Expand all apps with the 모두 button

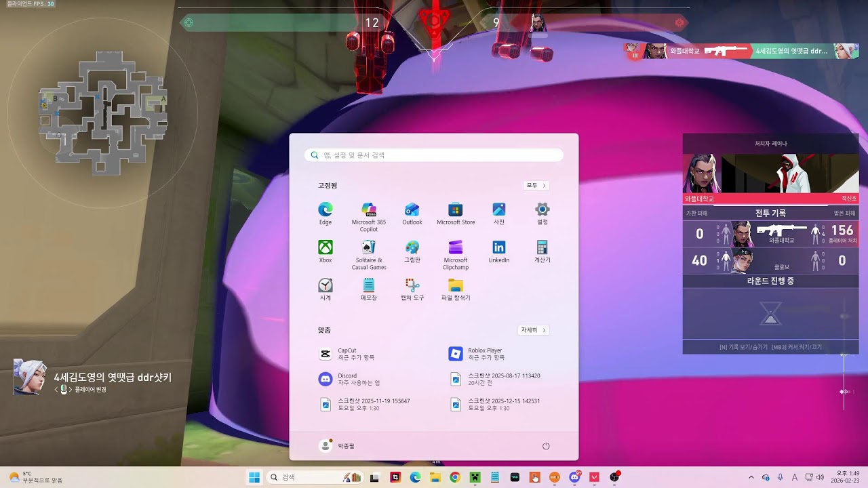pos(536,185)
